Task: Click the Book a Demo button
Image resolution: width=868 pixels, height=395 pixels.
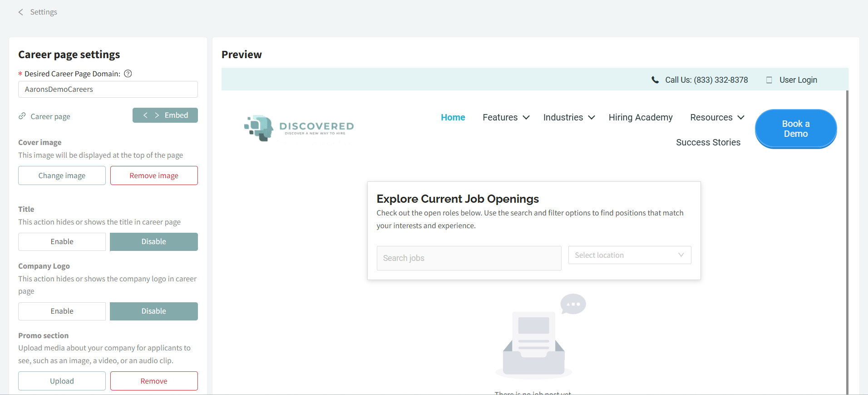Action: 796,129
